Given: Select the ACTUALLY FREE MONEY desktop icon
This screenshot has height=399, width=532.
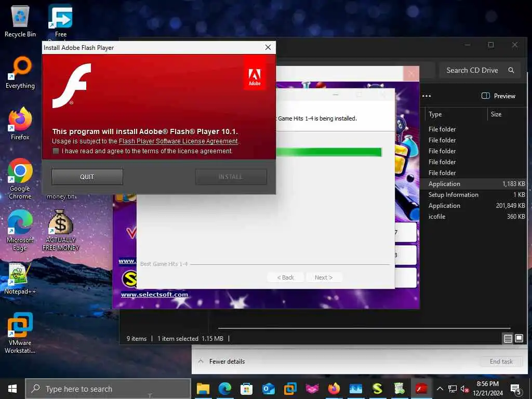Looking at the screenshot, I should pos(61,230).
